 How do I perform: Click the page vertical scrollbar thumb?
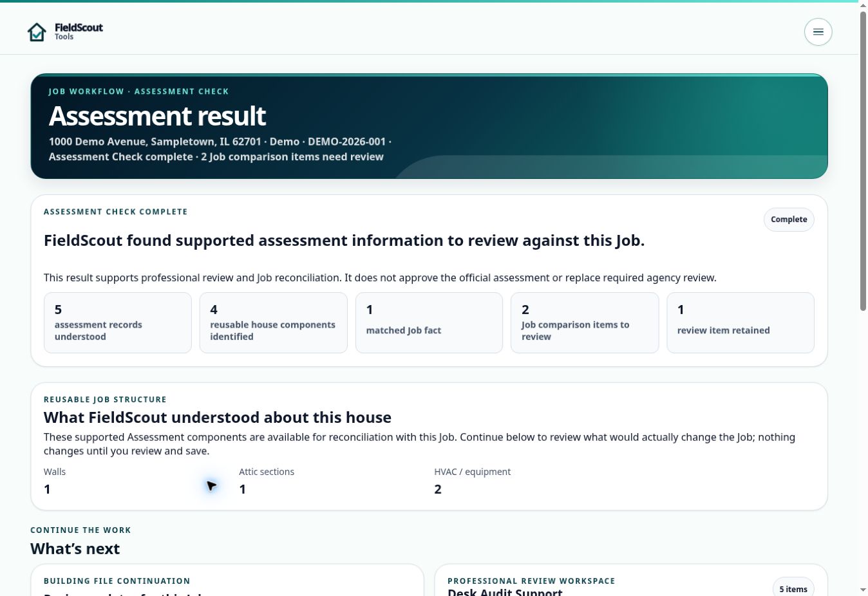[x=863, y=161]
